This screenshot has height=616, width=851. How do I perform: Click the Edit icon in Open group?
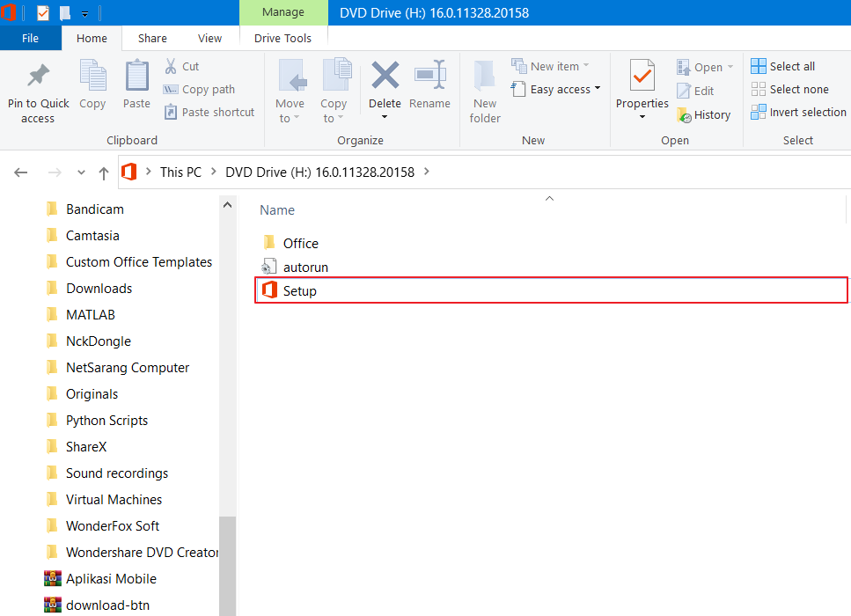coord(684,91)
